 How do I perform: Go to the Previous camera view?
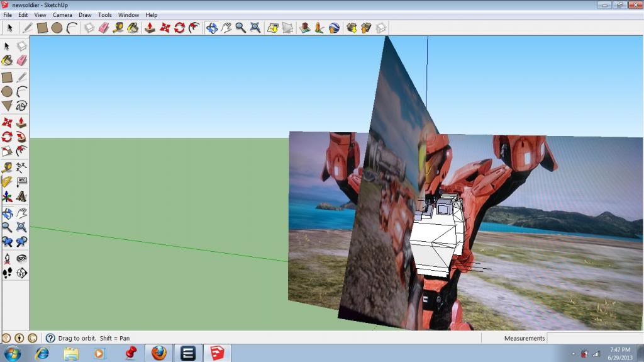pyautogui.click(x=7, y=242)
